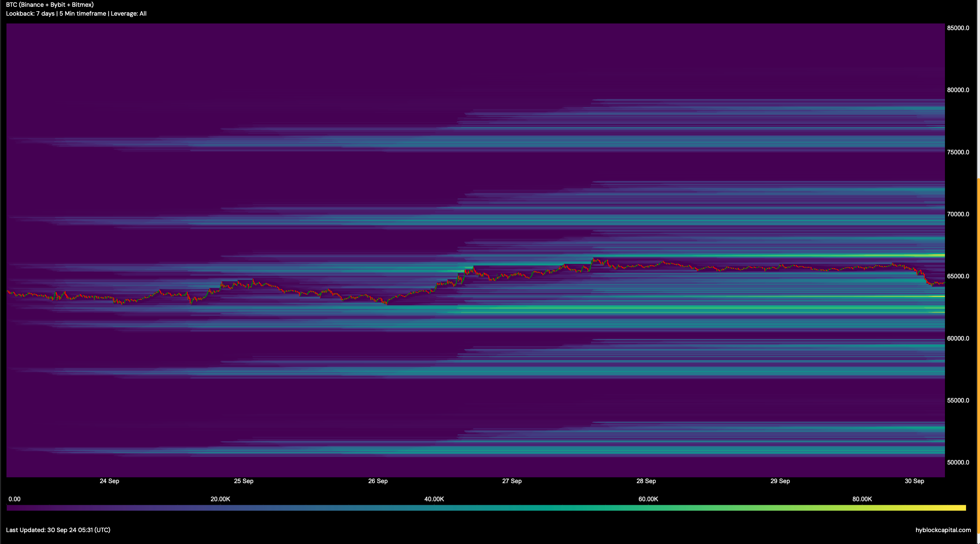Click the yellow end of the color scale bar
The image size is (980, 544).
961,508
